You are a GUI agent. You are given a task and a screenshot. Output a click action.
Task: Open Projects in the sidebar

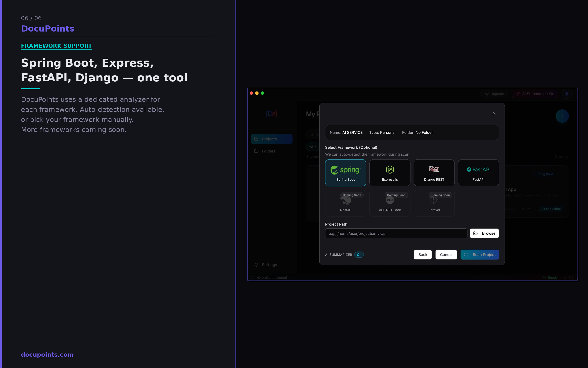pyautogui.click(x=271, y=139)
